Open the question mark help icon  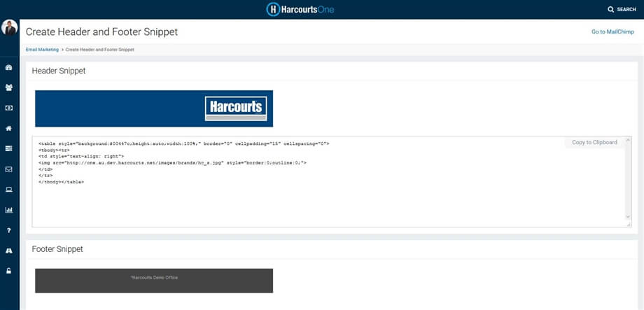point(8,230)
